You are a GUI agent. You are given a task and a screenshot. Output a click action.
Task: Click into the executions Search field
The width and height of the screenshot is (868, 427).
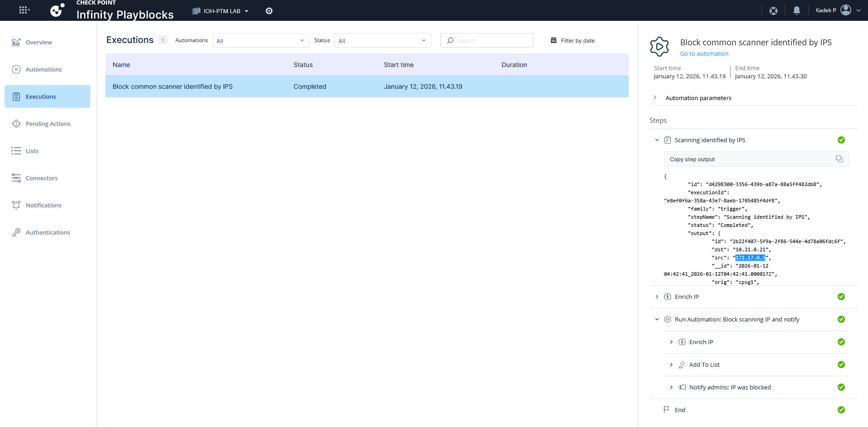tap(493, 40)
